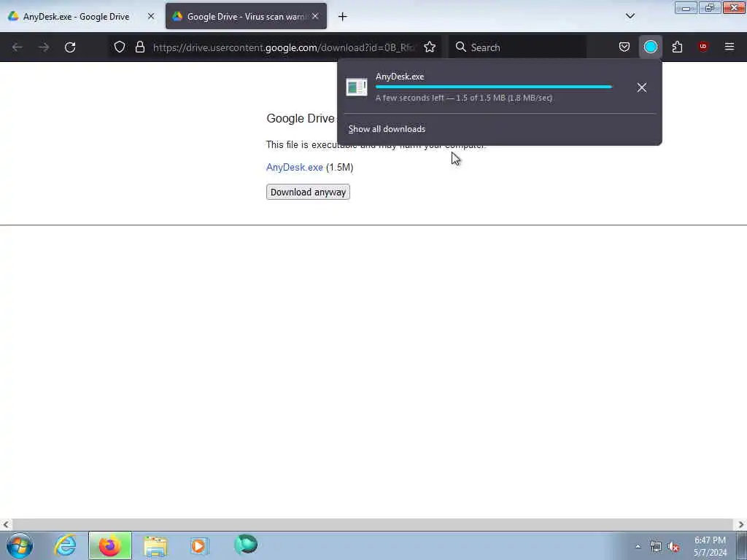
Task: Click the search magnifier icon
Action: [461, 47]
